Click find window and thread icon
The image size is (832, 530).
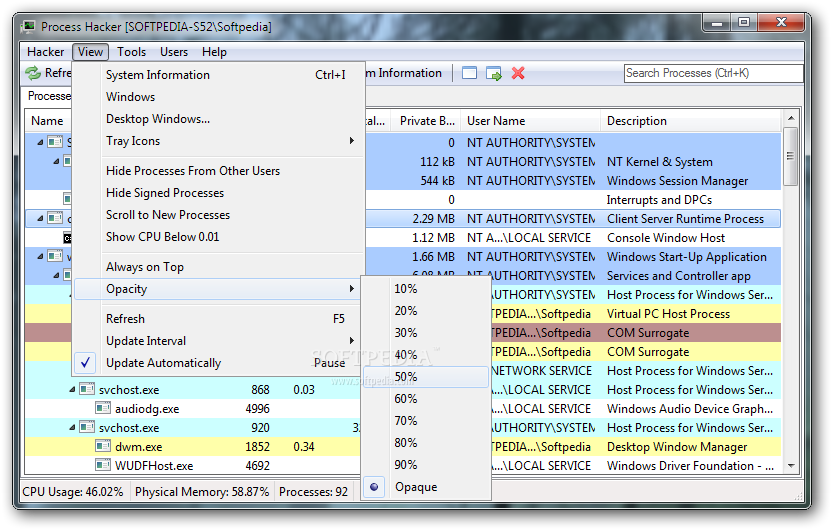tap(493, 74)
